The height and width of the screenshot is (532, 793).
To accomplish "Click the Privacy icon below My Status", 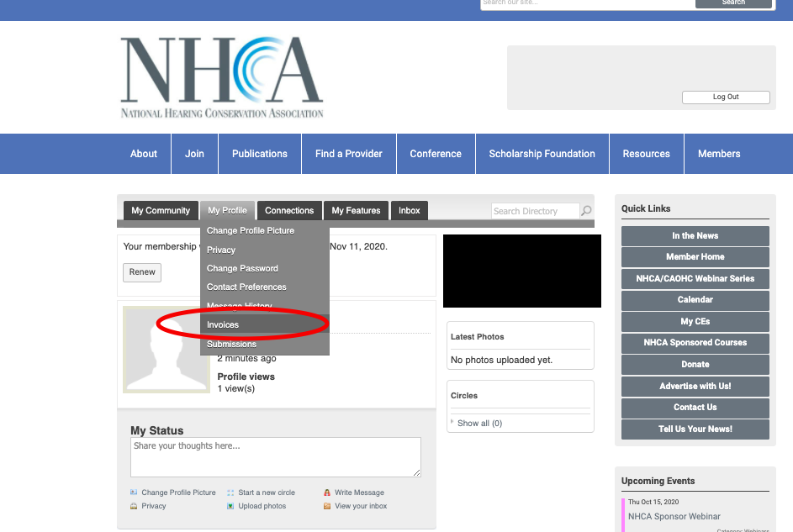I will [134, 506].
